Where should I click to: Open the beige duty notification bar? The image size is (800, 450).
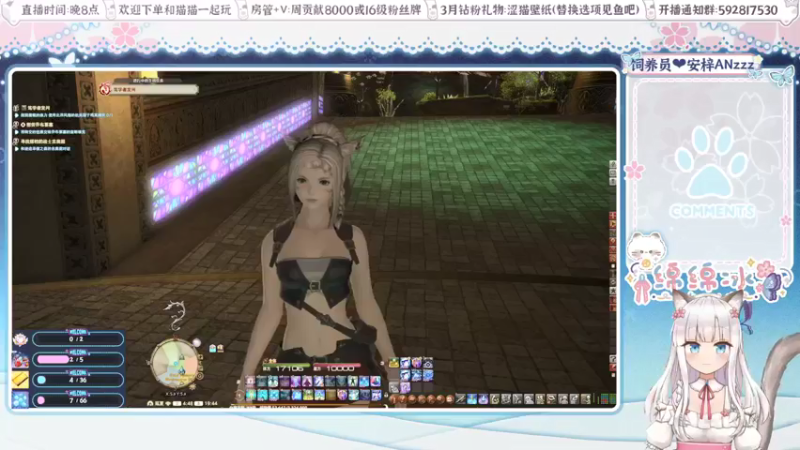click(x=155, y=90)
